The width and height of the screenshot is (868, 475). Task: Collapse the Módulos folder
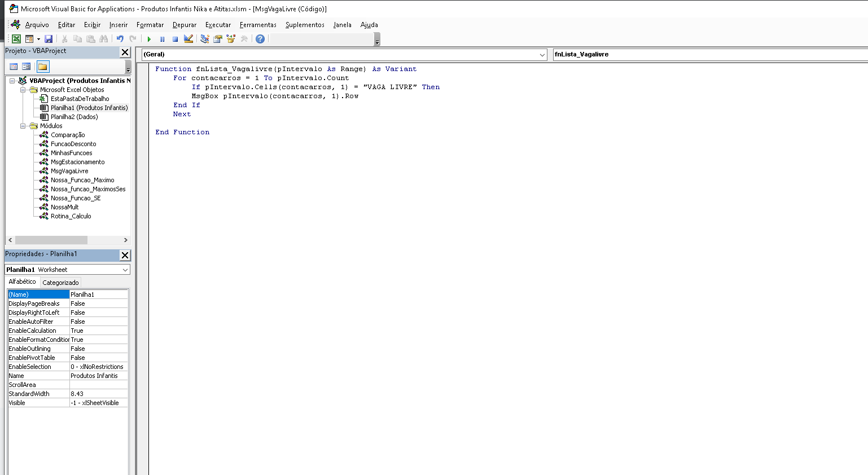click(23, 126)
